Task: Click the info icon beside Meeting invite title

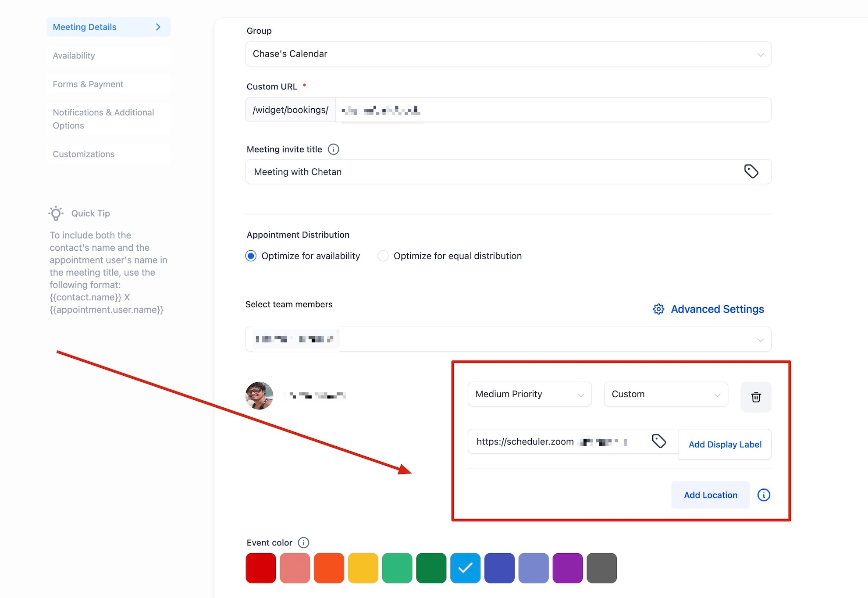Action: (x=333, y=149)
